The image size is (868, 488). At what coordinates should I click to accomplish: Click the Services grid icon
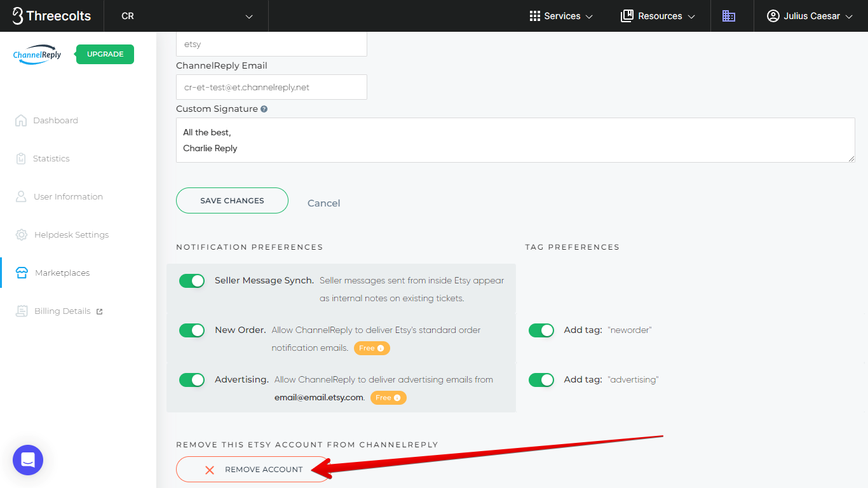[535, 16]
